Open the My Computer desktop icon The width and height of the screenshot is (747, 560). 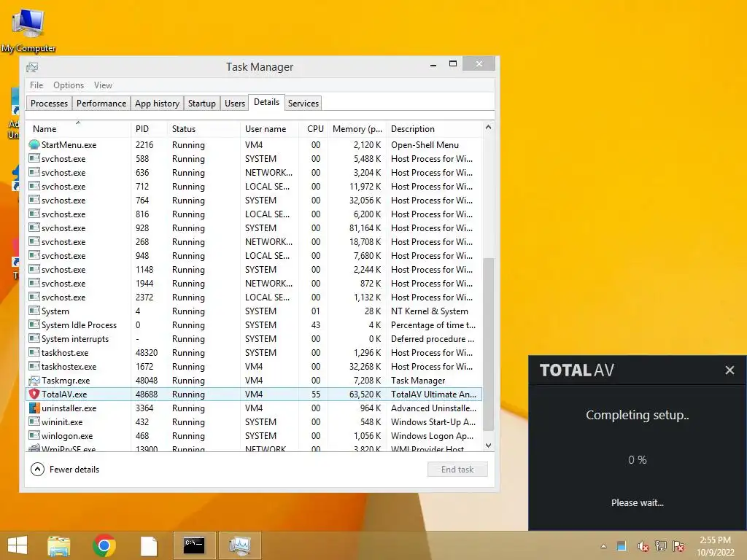(28, 31)
